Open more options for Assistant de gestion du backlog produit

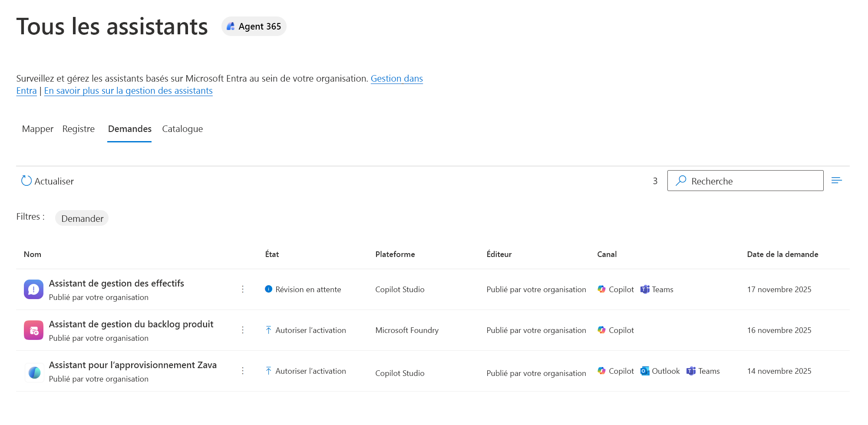[243, 330]
